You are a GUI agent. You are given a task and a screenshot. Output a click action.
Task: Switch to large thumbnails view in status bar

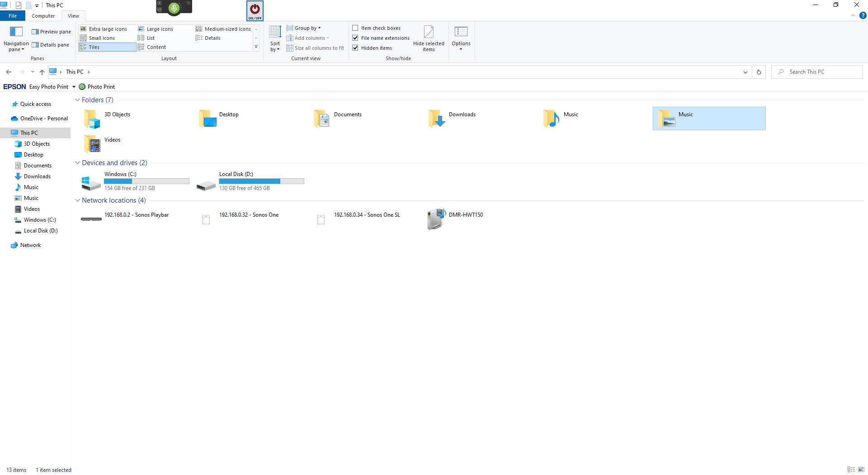tap(861, 470)
